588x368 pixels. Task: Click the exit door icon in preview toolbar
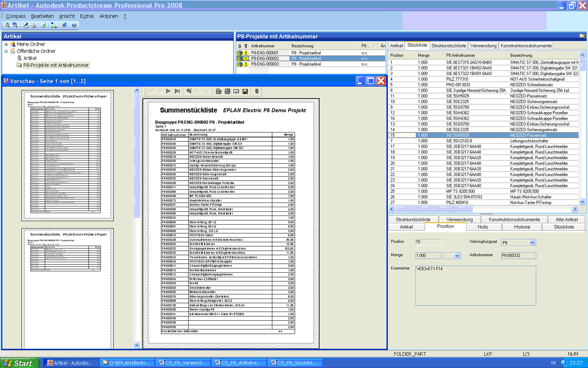point(257,91)
